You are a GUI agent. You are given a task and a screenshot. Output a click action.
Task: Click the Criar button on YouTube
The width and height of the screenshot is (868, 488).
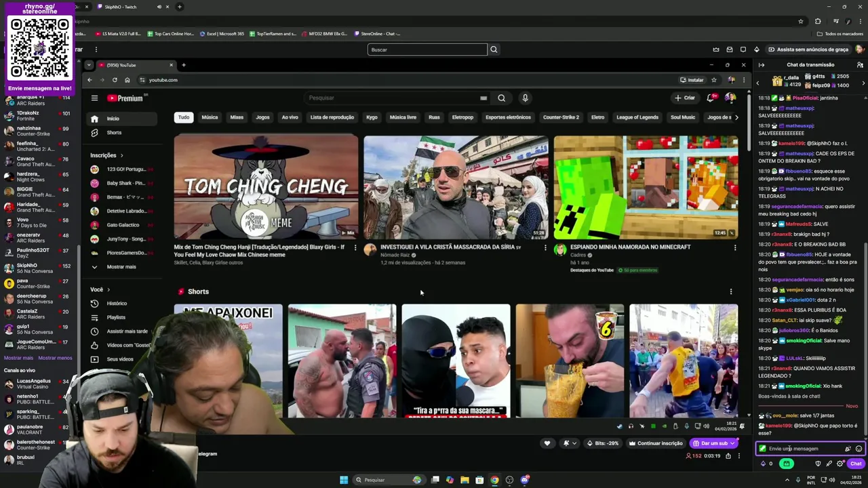click(x=685, y=98)
